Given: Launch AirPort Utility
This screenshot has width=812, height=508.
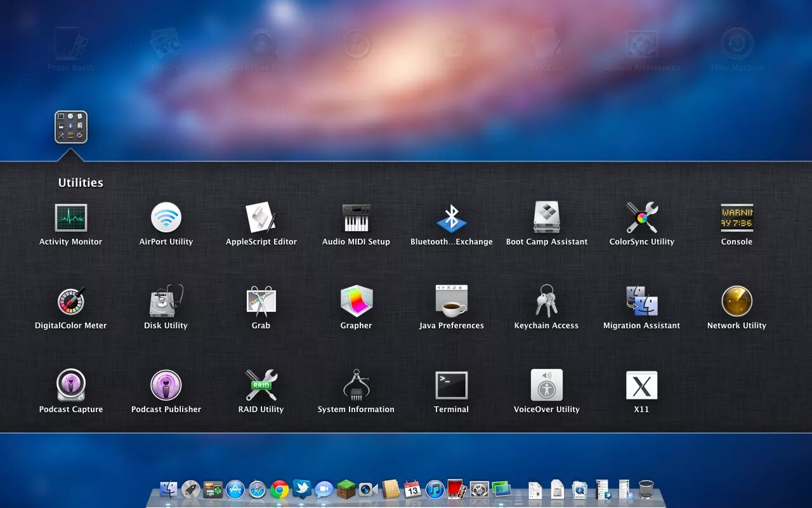Looking at the screenshot, I should pos(166,218).
